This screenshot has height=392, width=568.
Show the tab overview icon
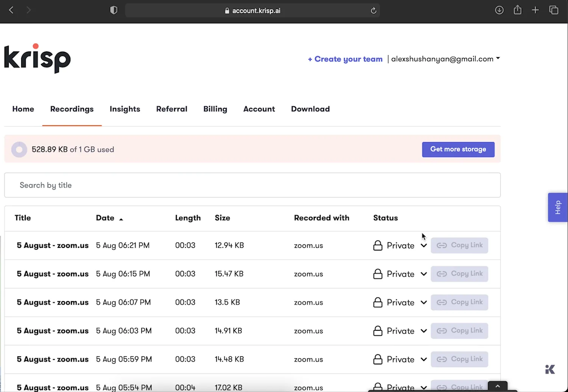pyautogui.click(x=554, y=10)
